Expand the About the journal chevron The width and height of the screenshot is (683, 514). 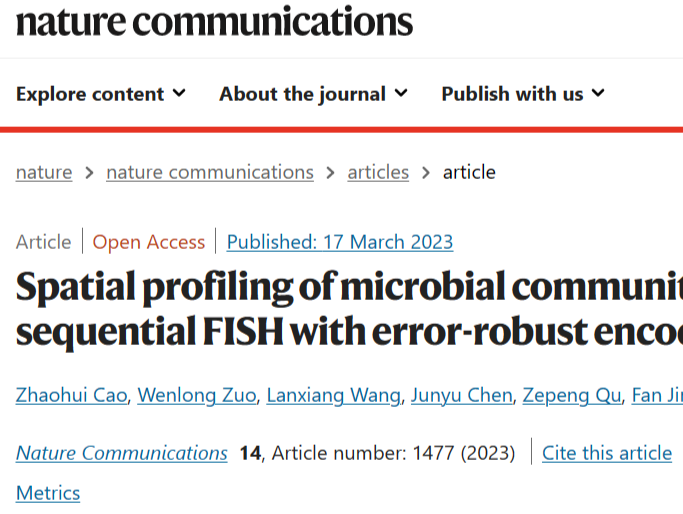click(x=401, y=93)
